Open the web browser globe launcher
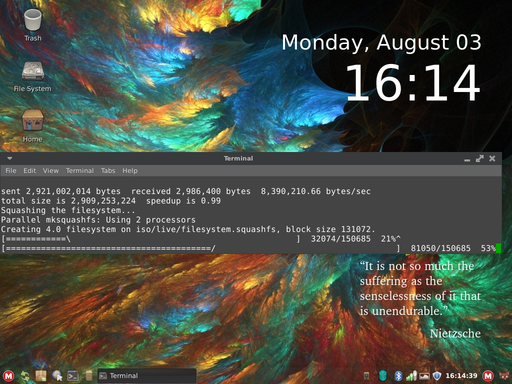 [57, 376]
